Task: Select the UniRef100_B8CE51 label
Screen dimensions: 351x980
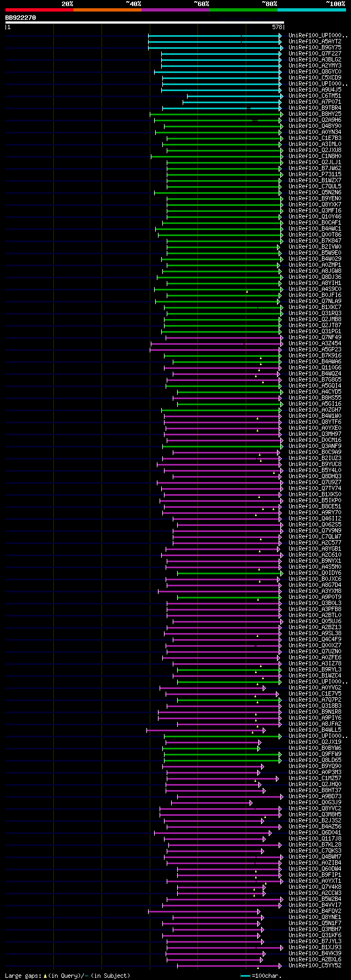Action: pos(315,507)
